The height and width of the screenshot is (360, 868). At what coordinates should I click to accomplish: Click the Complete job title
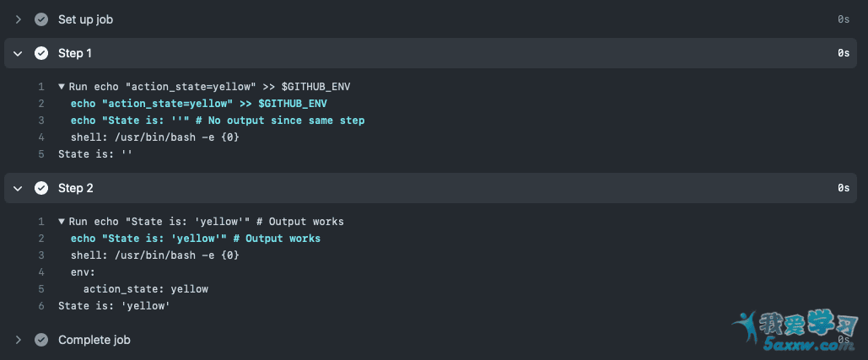(x=94, y=340)
